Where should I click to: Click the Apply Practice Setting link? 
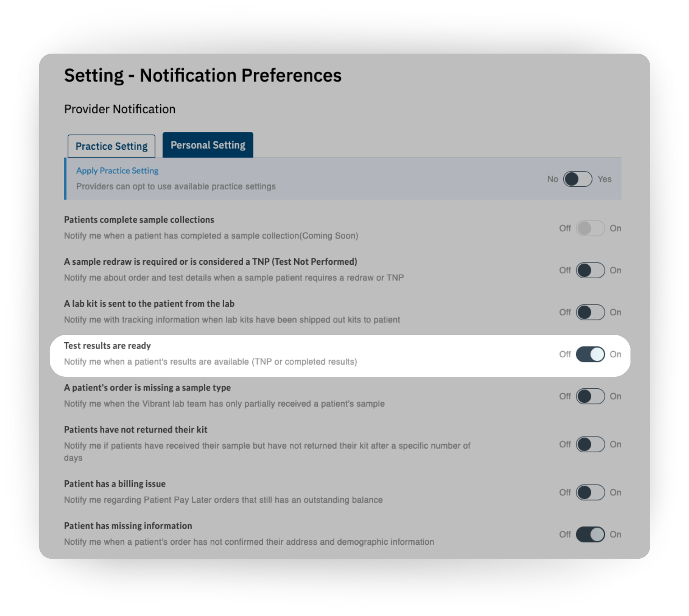(117, 171)
